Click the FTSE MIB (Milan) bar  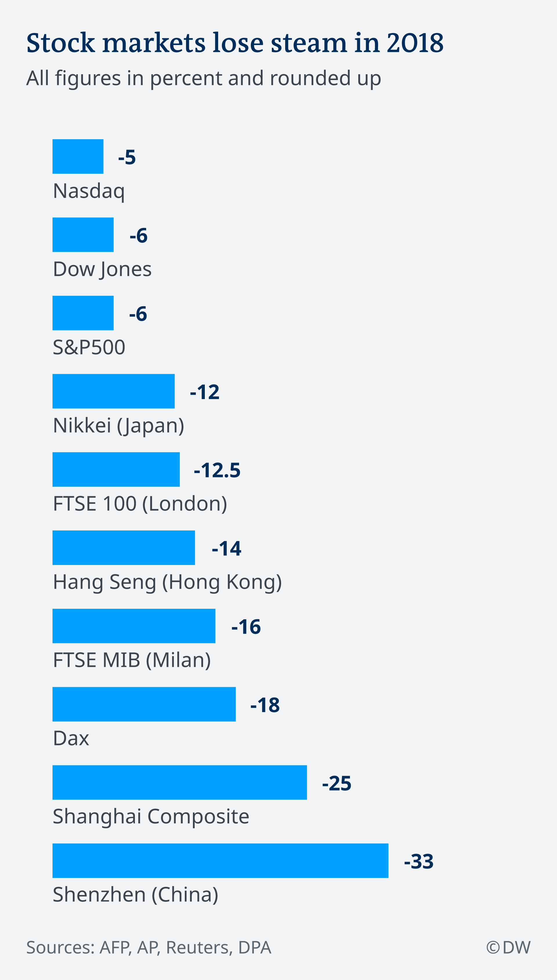point(134,626)
